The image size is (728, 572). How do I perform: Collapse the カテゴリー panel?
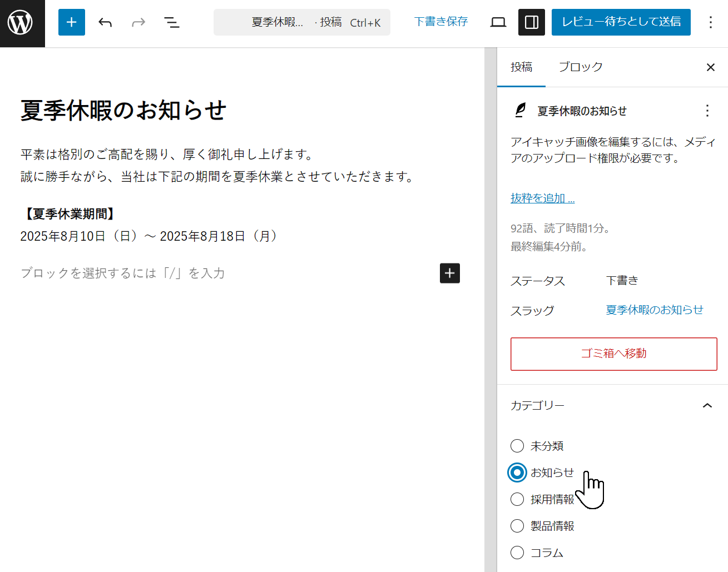707,406
